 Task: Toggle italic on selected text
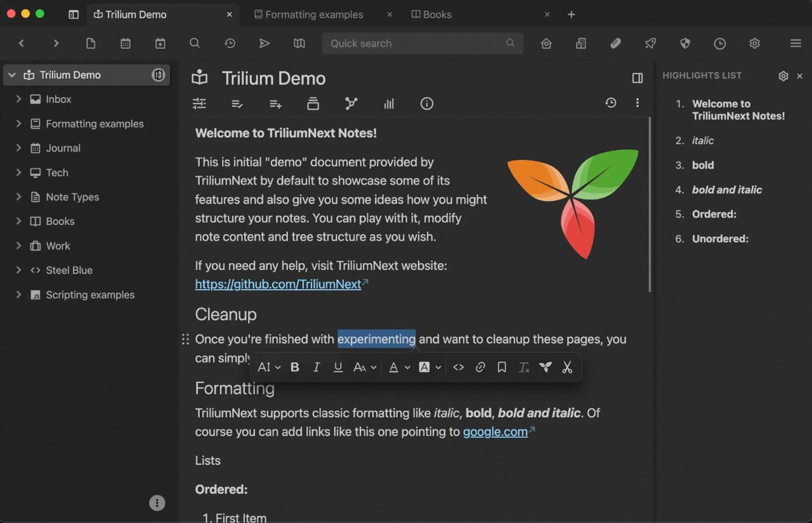click(x=316, y=367)
